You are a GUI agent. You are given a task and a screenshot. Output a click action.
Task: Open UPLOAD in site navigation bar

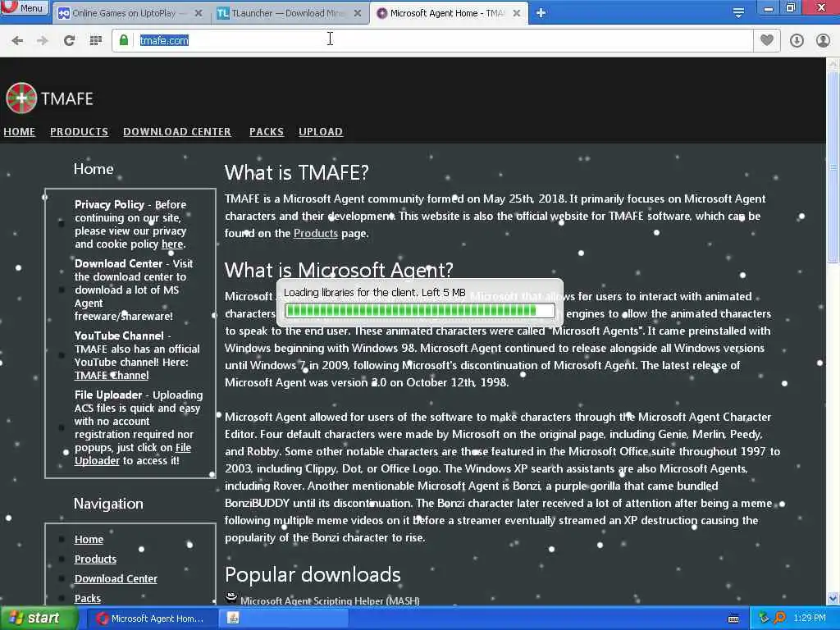point(321,132)
